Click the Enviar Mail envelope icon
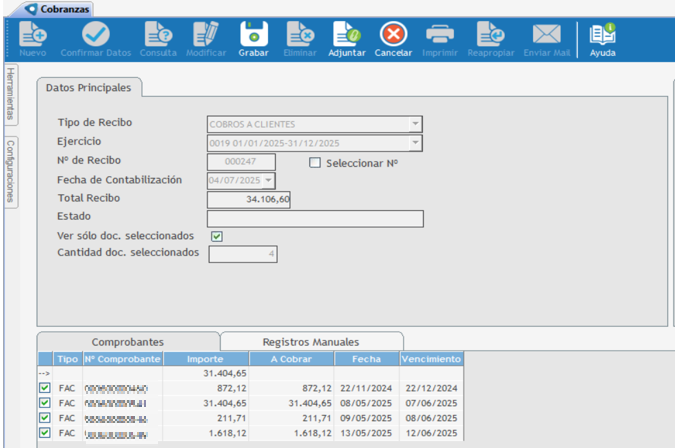The image size is (675, 448). point(546,35)
